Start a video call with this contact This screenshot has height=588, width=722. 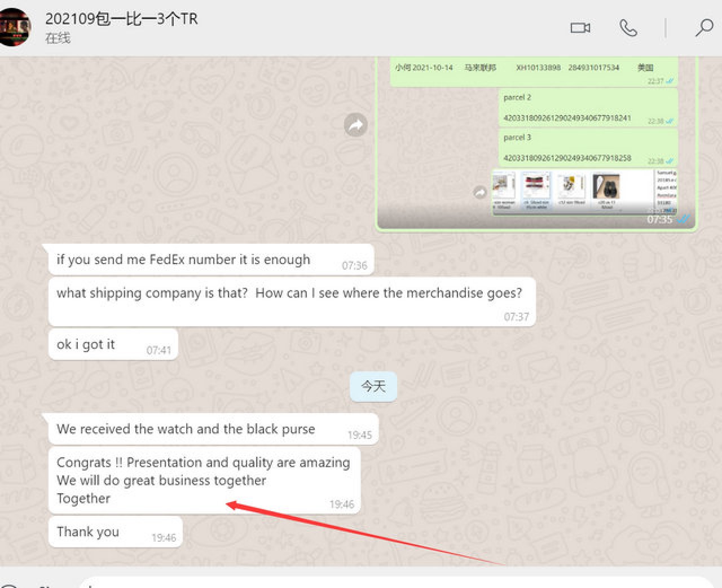580,28
